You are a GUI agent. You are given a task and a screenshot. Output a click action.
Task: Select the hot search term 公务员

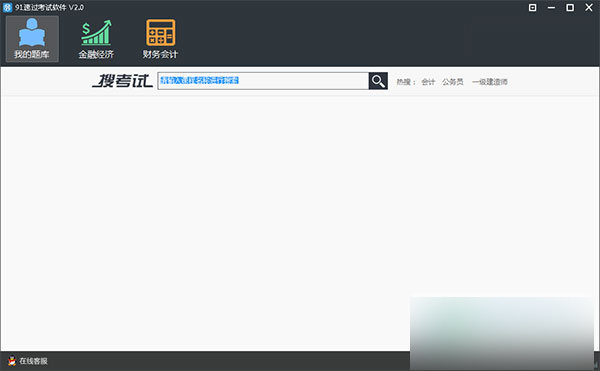[x=453, y=82]
